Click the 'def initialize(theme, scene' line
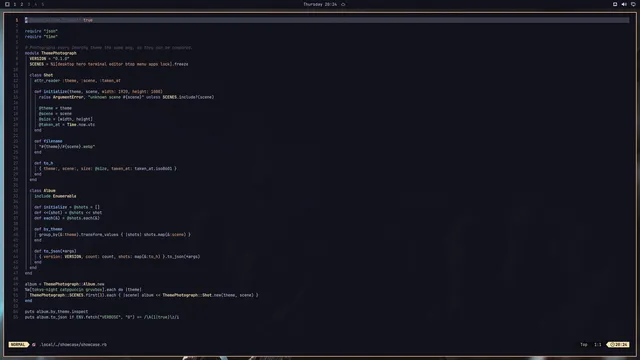Image resolution: width=640 pixels, height=360 pixels. tap(98, 91)
